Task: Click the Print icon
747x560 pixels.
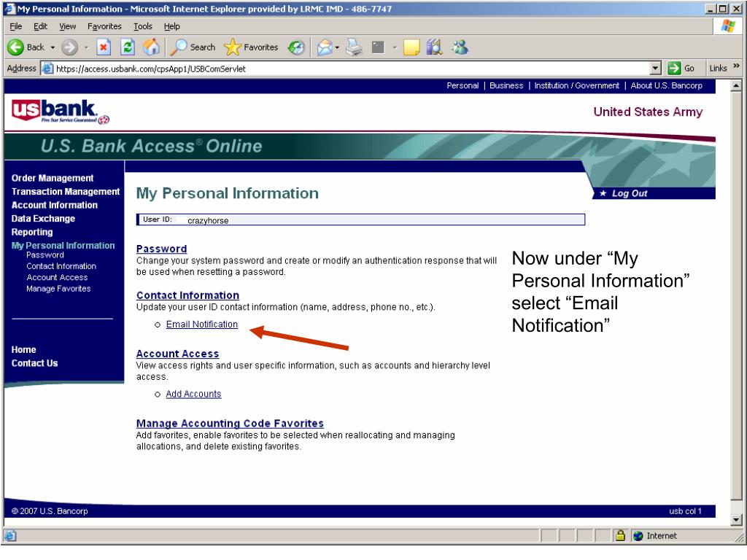Action: pyautogui.click(x=354, y=47)
